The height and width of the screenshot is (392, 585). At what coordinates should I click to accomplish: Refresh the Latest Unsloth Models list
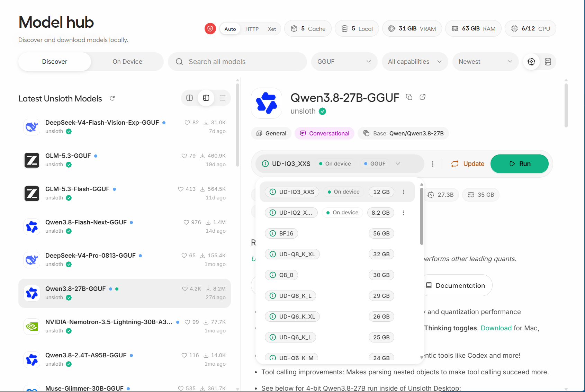(112, 98)
